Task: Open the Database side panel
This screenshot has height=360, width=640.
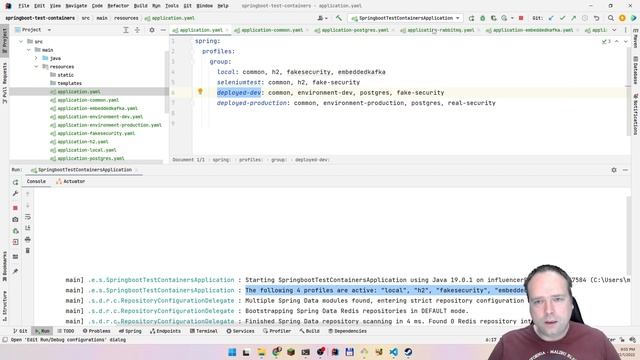Action: click(x=636, y=70)
